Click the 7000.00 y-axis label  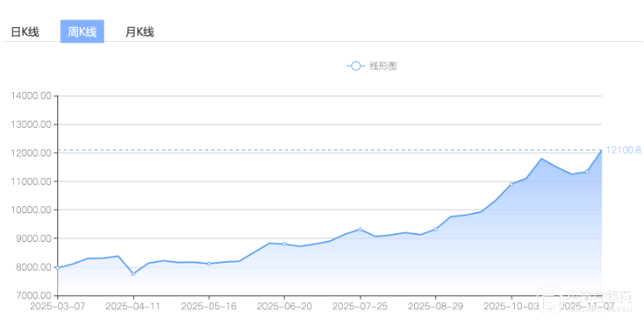click(33, 295)
